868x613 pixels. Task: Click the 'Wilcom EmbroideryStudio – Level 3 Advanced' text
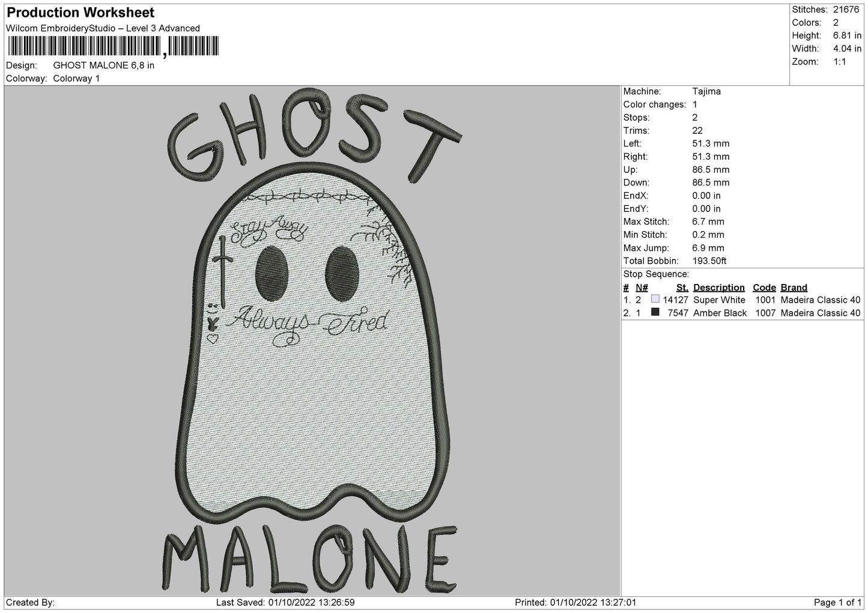pos(103,28)
